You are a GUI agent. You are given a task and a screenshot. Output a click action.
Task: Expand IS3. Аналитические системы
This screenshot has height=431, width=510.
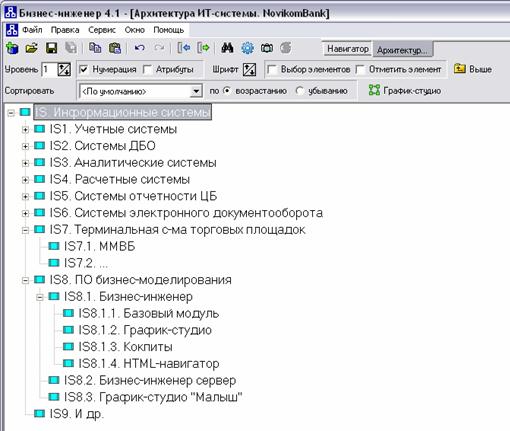[x=25, y=163]
